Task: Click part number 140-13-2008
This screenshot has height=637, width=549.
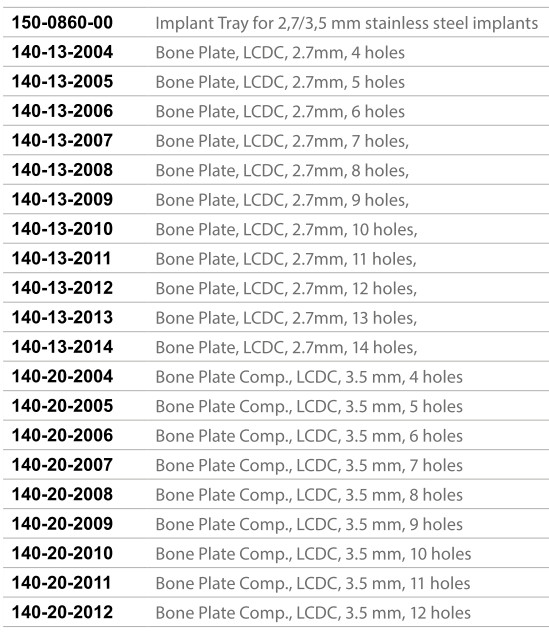Action: [x=62, y=170]
